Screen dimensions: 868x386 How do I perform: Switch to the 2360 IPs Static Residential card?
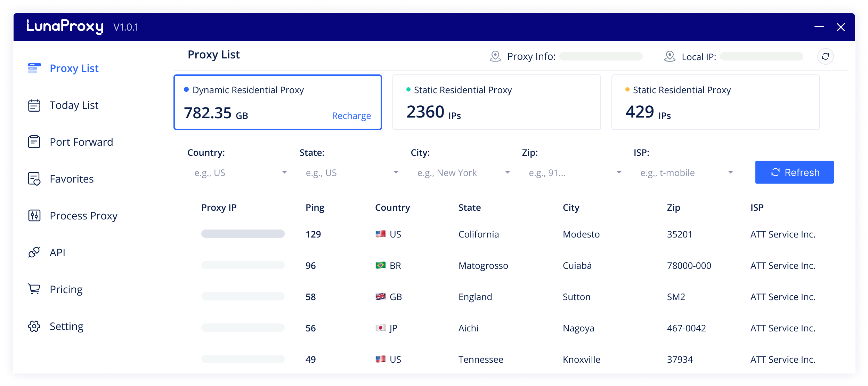[x=496, y=102]
